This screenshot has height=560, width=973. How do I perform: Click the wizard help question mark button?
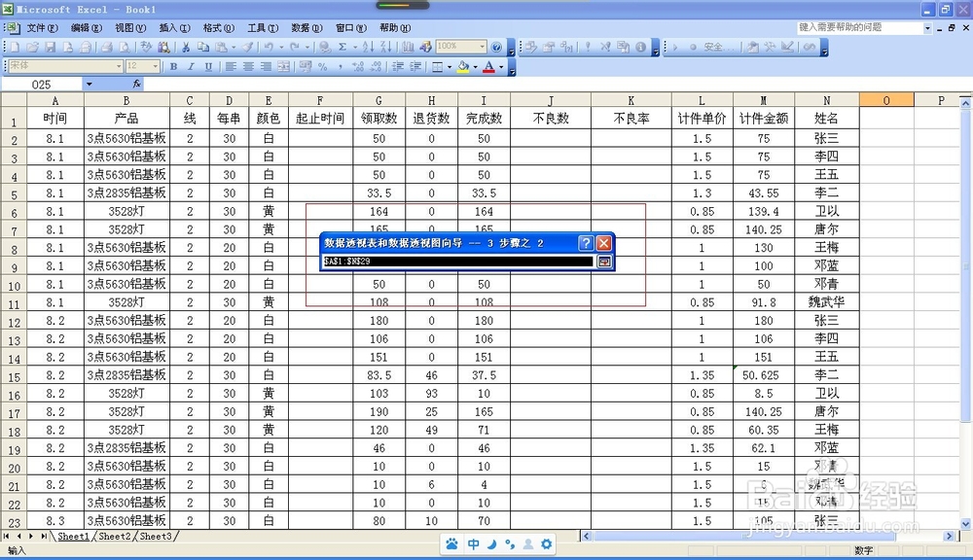click(x=585, y=243)
